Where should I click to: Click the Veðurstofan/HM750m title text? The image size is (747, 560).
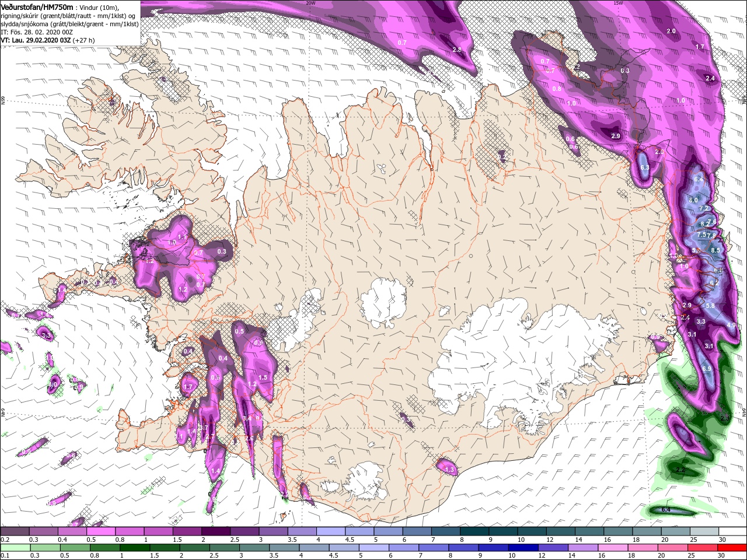37,6
